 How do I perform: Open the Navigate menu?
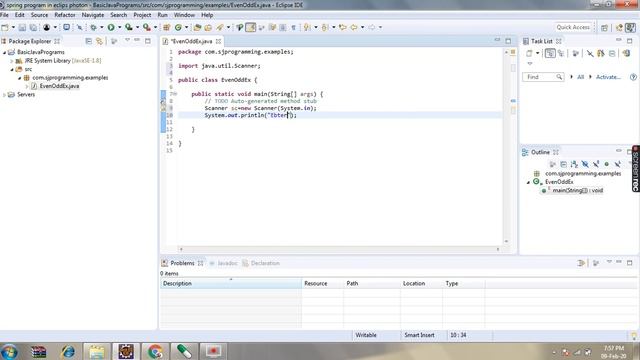93,15
